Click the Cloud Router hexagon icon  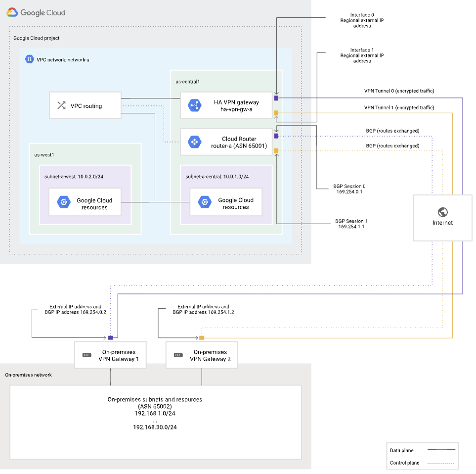click(195, 142)
